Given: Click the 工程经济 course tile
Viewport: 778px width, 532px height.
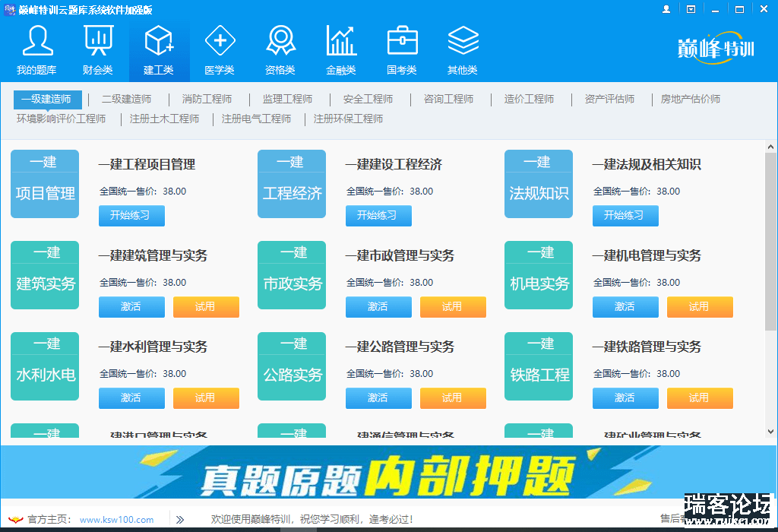Looking at the screenshot, I should (292, 184).
